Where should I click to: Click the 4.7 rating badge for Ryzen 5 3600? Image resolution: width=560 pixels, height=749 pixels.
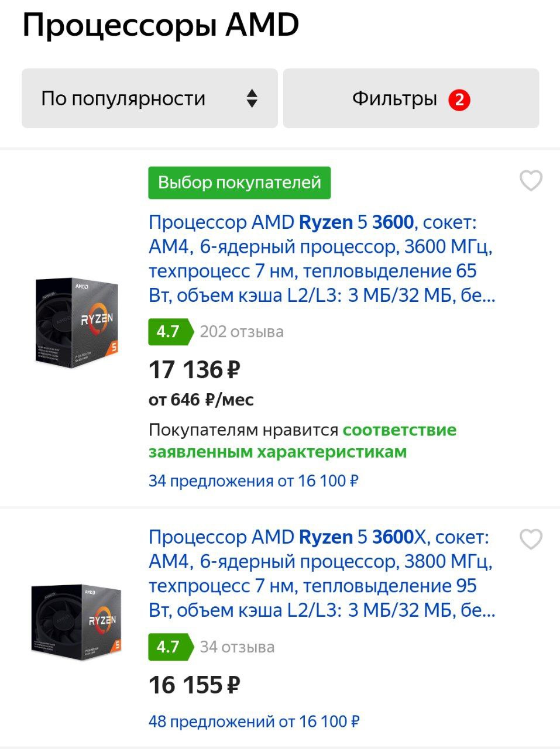point(169,332)
